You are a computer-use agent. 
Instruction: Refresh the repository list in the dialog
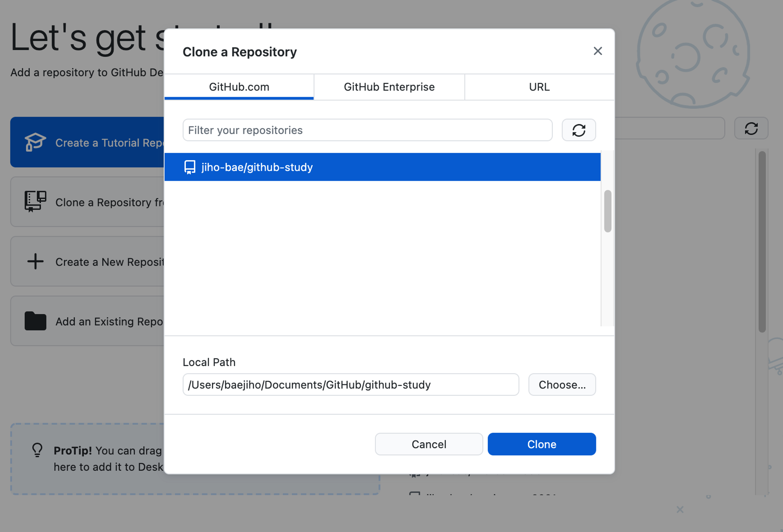[x=579, y=130]
